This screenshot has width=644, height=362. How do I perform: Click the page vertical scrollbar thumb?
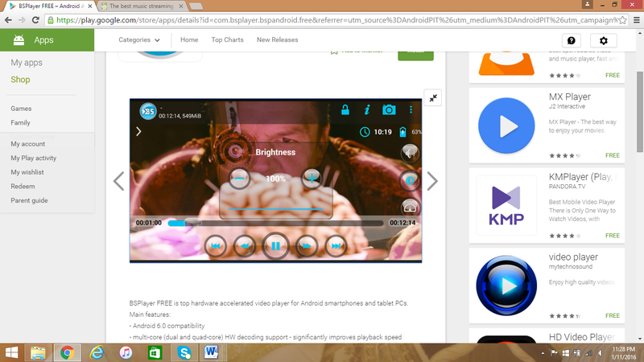coord(640,111)
